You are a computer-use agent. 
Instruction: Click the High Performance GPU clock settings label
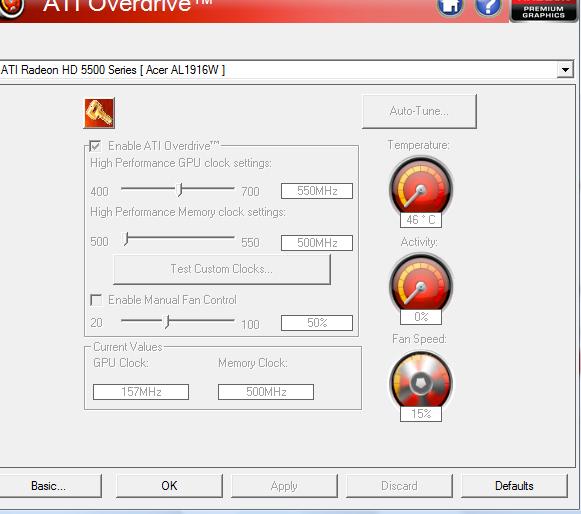(181, 163)
